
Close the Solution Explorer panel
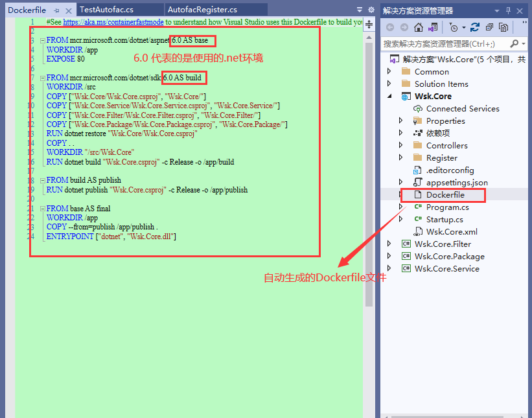pyautogui.click(x=520, y=11)
